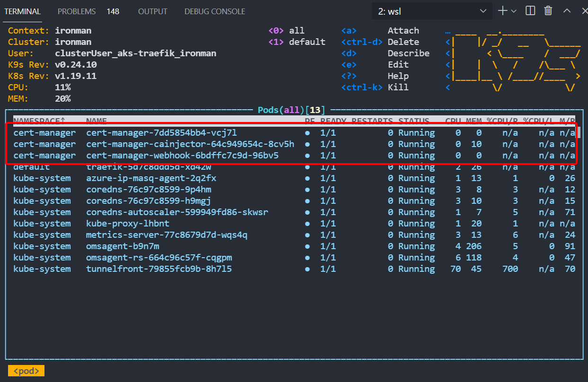Open the OUTPUT tab

[153, 11]
